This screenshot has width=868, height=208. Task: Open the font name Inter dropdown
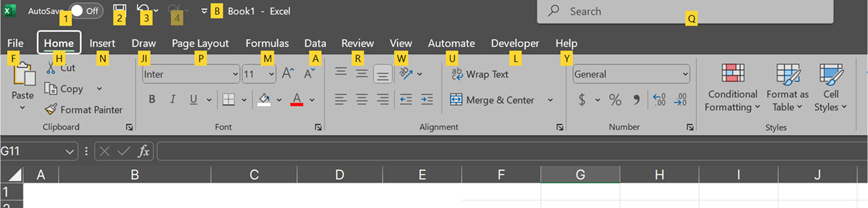click(235, 74)
